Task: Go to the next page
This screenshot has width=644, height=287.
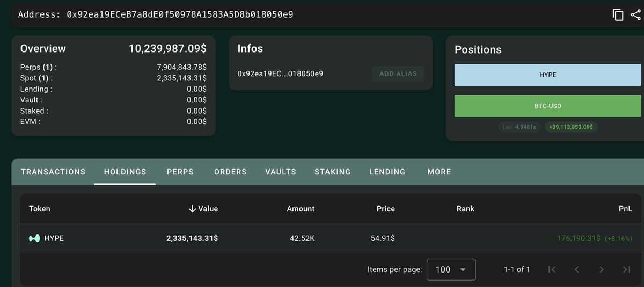Action: 602,269
